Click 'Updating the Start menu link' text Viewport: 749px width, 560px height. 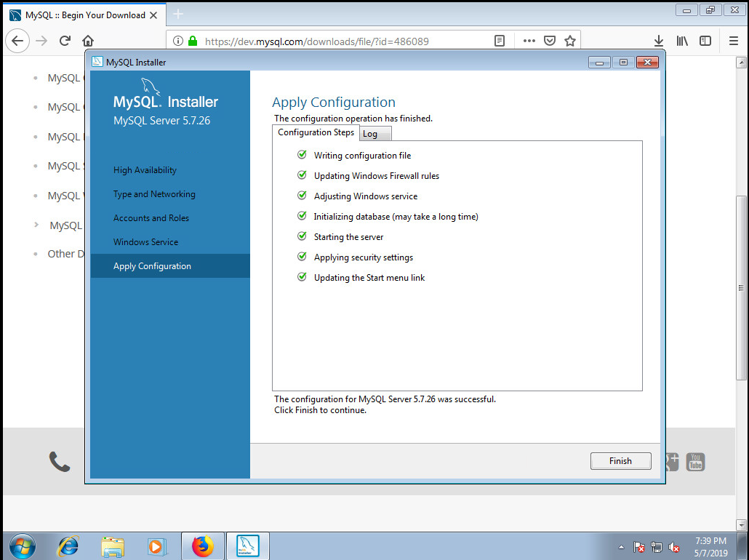click(x=369, y=278)
